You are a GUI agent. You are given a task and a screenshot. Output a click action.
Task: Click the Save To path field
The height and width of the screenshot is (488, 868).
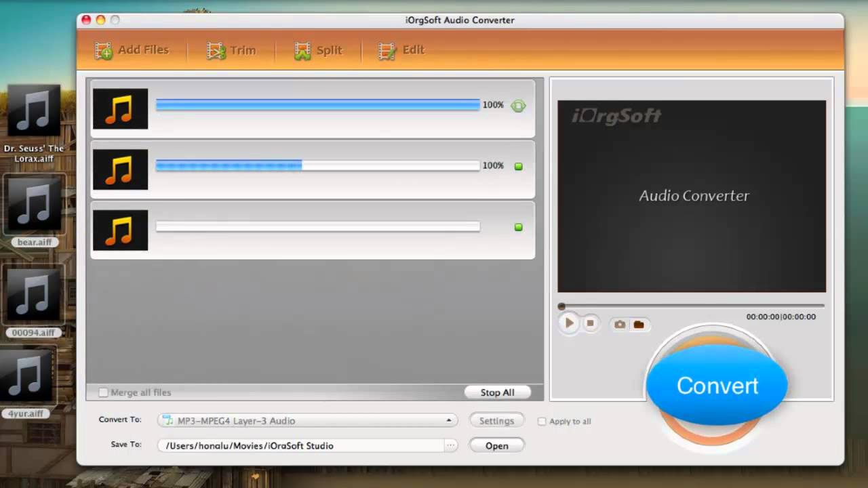coord(300,445)
